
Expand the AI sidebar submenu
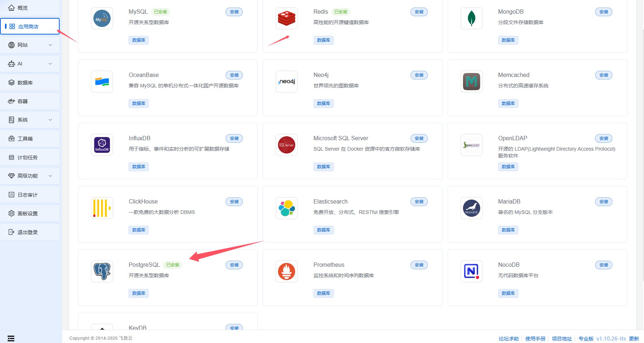coord(30,64)
